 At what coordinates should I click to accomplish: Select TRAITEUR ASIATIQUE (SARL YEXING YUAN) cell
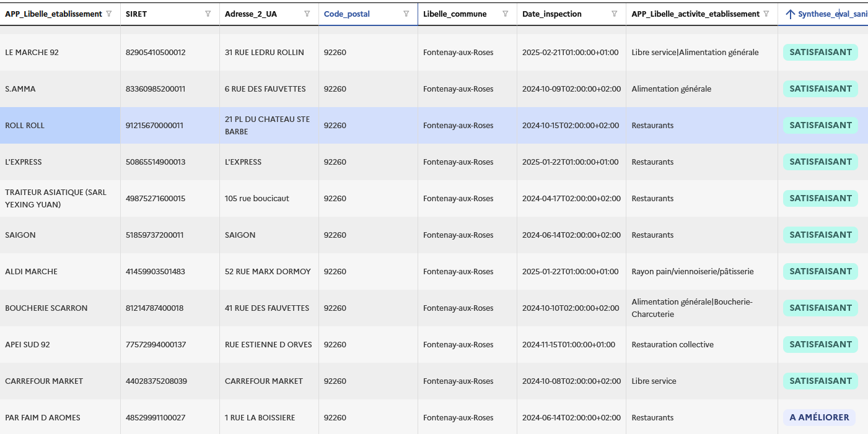(x=60, y=198)
